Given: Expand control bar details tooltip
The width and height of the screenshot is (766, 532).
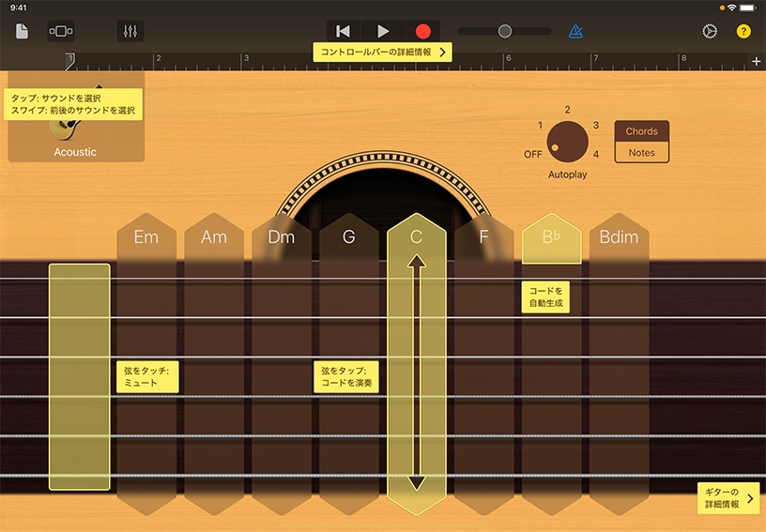Looking at the screenshot, I should tap(383, 52).
